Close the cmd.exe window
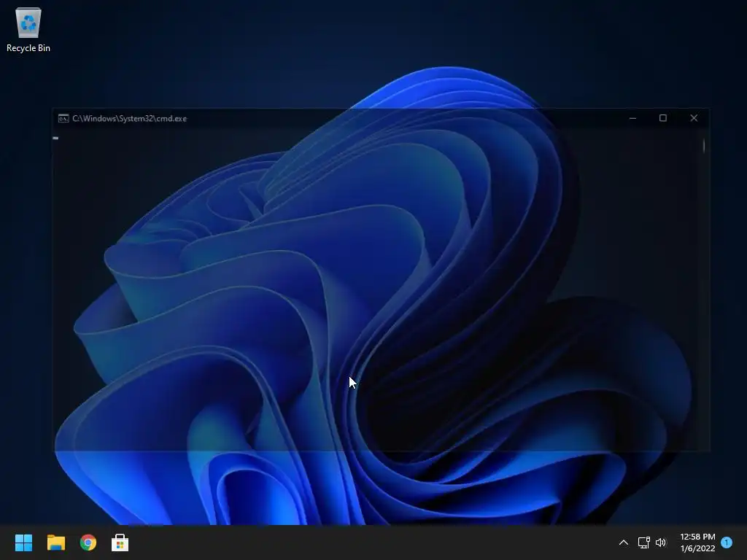This screenshot has height=560, width=747. click(694, 118)
